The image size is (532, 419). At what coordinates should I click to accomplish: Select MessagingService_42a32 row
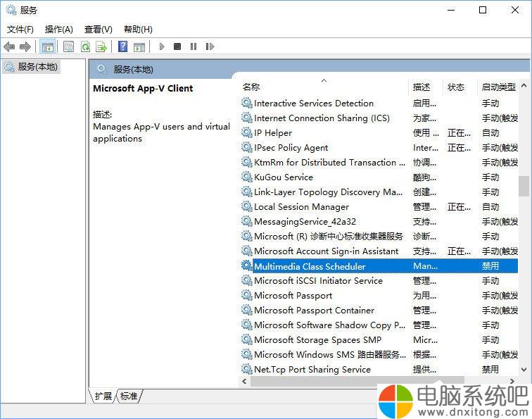coord(379,221)
